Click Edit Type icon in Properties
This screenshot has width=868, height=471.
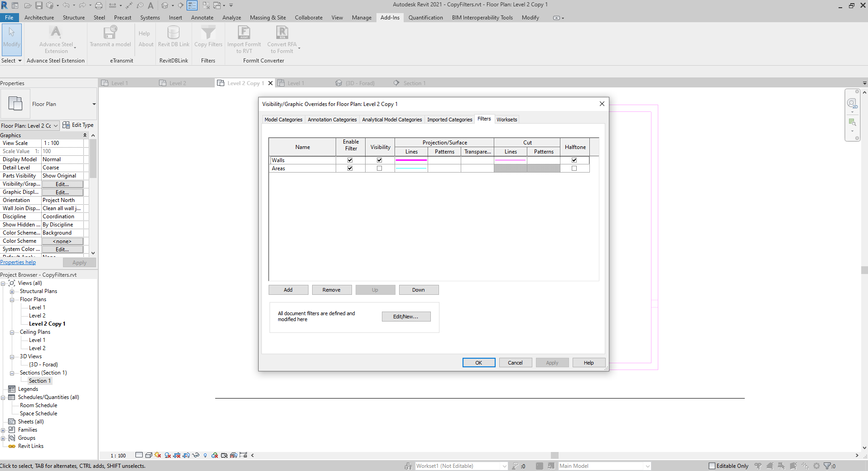(66, 125)
